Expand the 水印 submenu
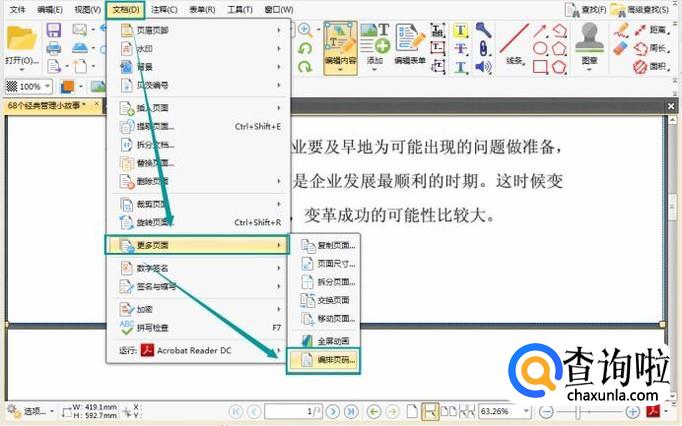Image resolution: width=682 pixels, height=426 pixels. pyautogui.click(x=198, y=48)
